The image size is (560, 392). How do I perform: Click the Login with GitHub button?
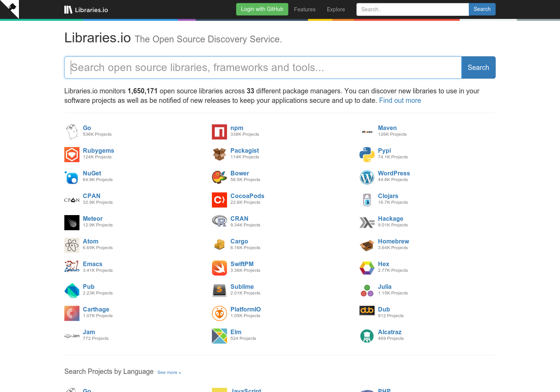262,9
